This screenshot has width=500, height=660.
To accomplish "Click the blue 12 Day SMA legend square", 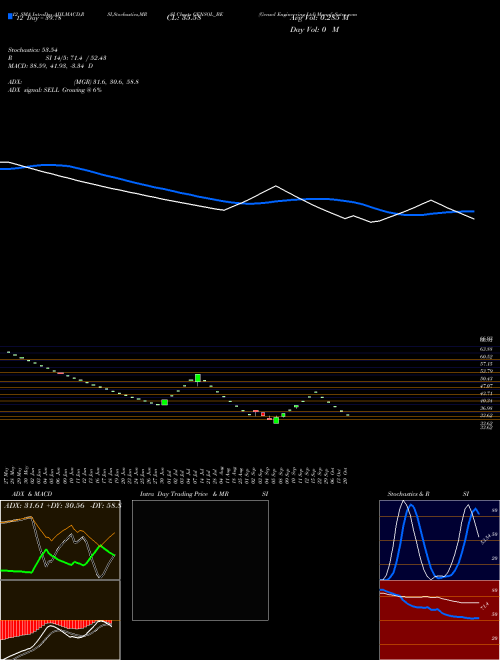I will 10,17.
